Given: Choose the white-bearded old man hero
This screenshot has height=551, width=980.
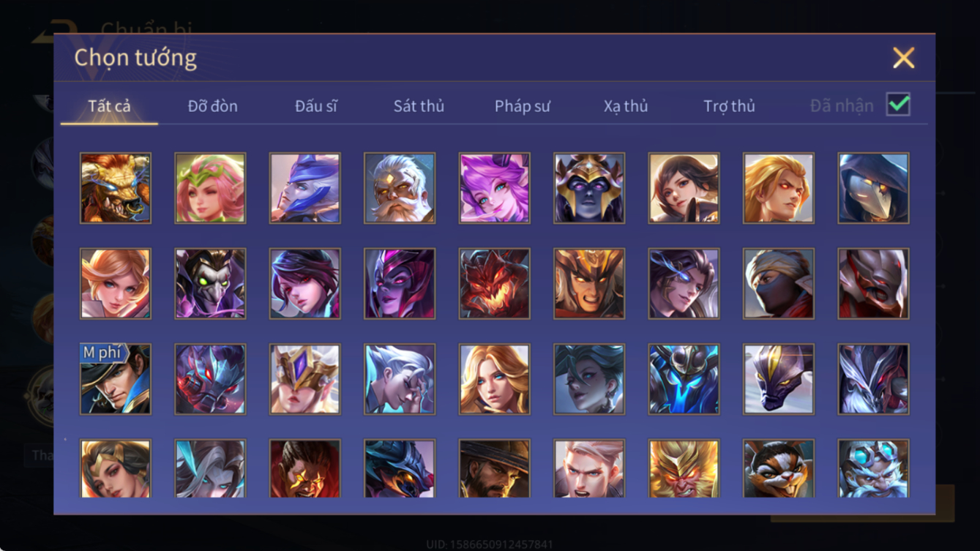Looking at the screenshot, I should 400,188.
